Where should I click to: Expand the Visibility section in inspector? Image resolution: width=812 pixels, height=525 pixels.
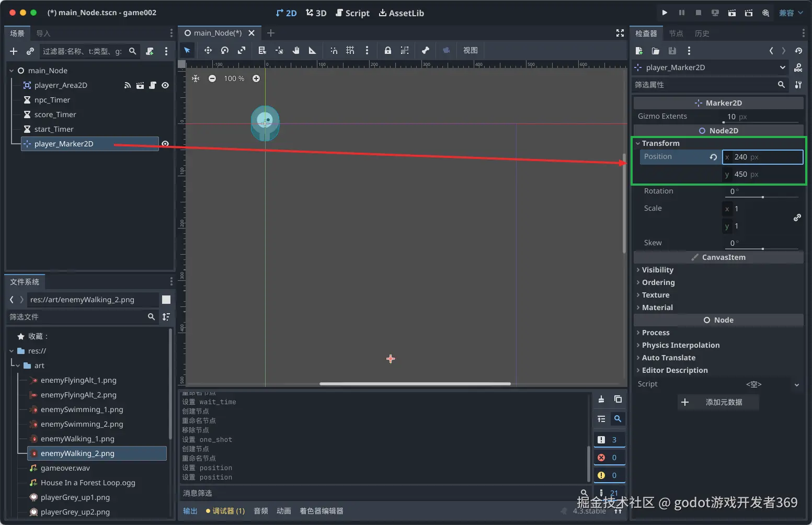pyautogui.click(x=657, y=270)
